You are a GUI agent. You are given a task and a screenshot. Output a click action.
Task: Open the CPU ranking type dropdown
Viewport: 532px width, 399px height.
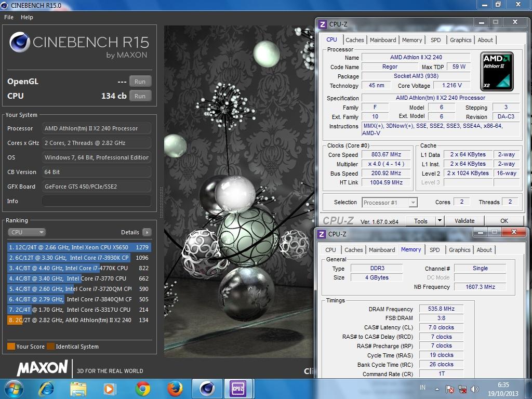26,232
